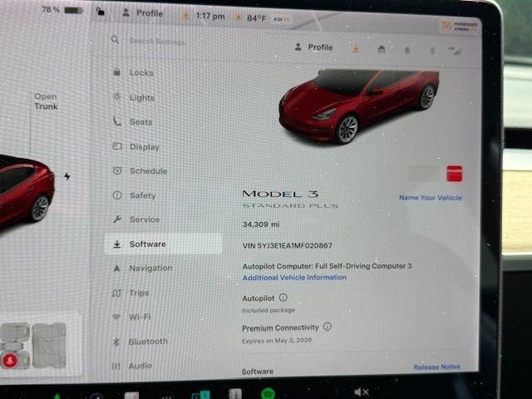The width and height of the screenshot is (532, 399).
Task: Click Open Trunk on the car view
Action: pyautogui.click(x=46, y=101)
